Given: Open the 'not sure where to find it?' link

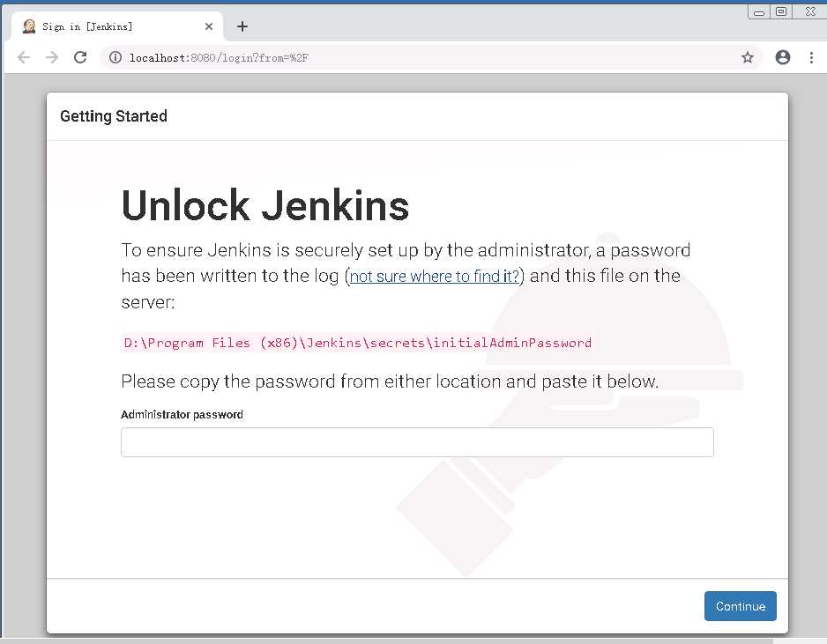Looking at the screenshot, I should [434, 276].
